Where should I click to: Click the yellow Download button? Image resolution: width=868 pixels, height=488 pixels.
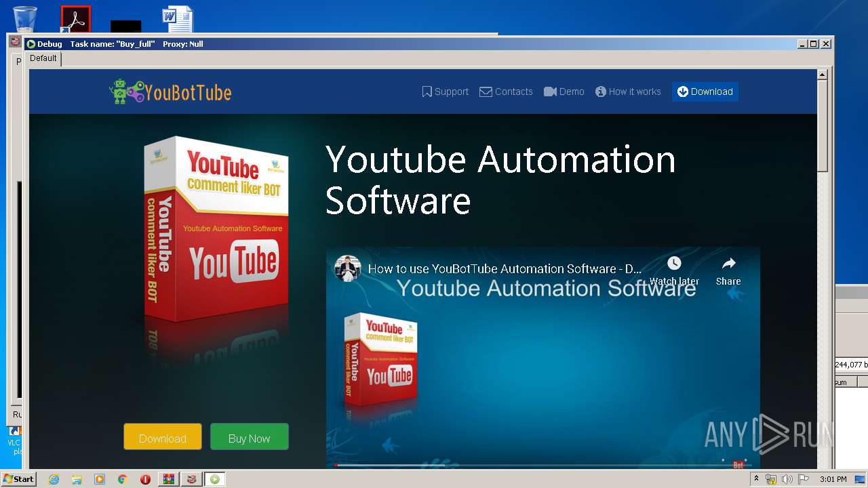pos(163,438)
